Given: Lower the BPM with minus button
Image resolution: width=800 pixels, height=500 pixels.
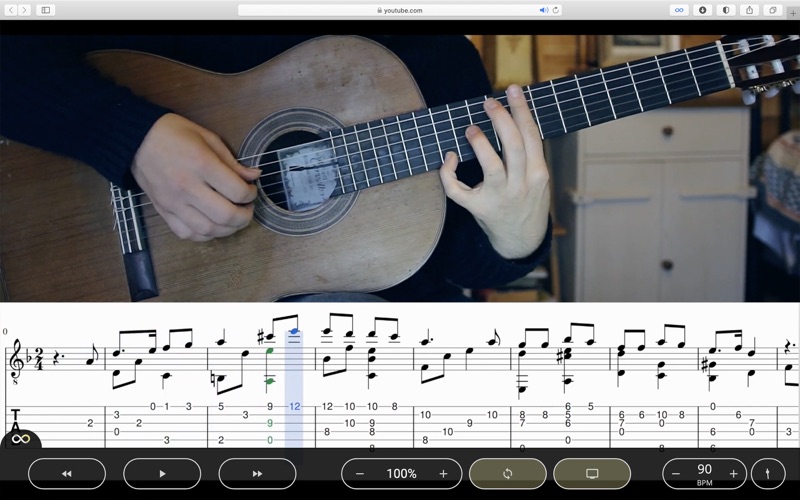Looking at the screenshot, I should [x=676, y=473].
